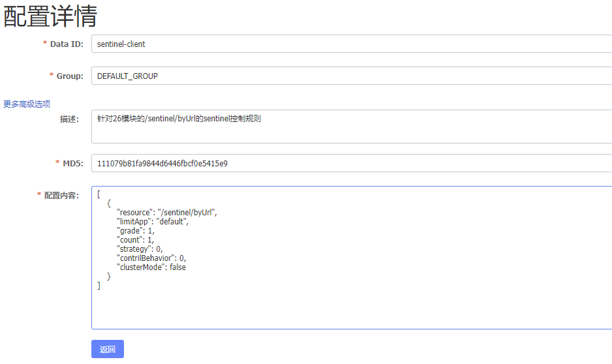612x364 pixels.
Task: Click the "count": 1 line in editor
Action: click(x=136, y=240)
